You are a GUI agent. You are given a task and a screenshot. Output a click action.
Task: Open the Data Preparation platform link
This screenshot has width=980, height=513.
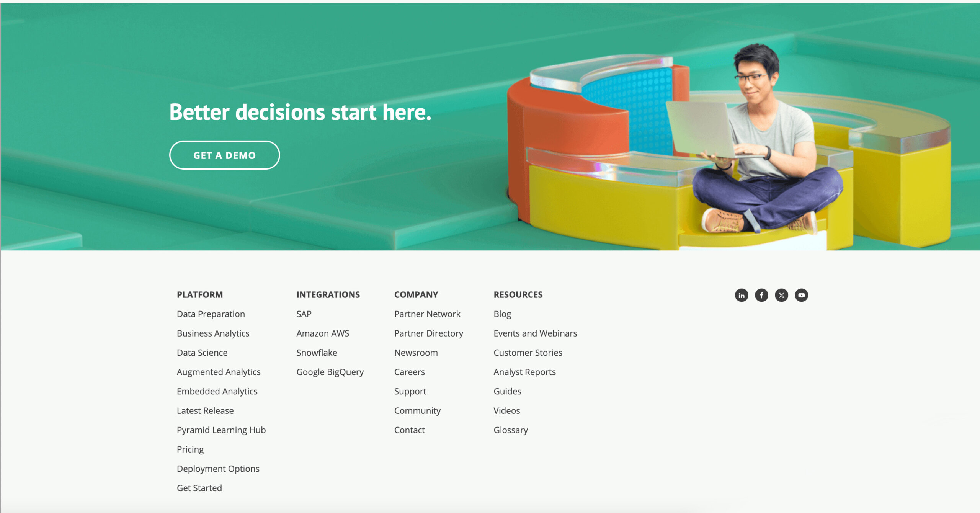tap(211, 314)
